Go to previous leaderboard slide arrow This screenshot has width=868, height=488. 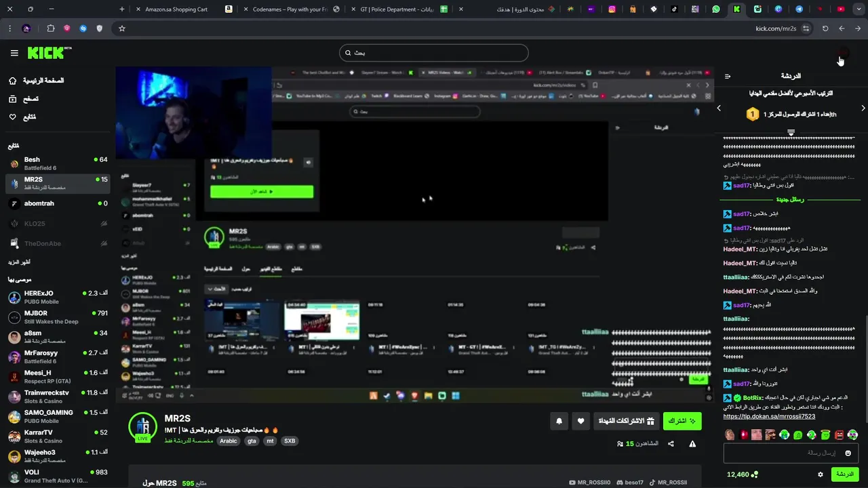click(x=719, y=108)
